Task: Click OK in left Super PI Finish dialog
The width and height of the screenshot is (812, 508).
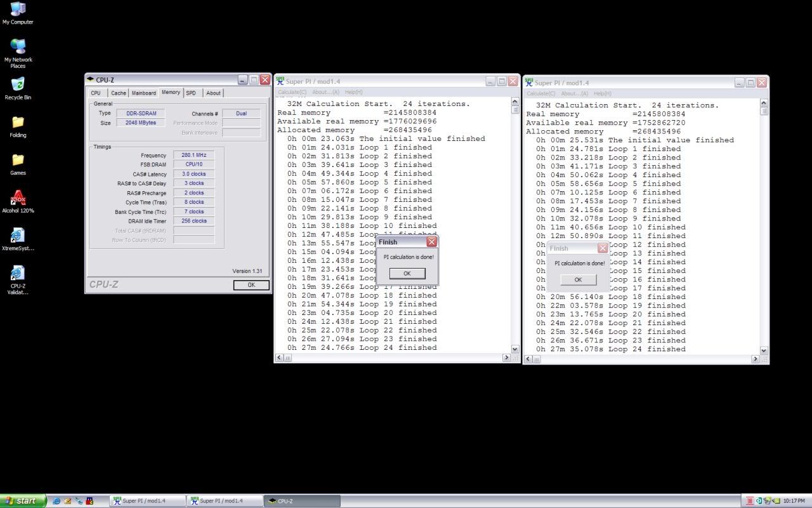Action: 407,274
